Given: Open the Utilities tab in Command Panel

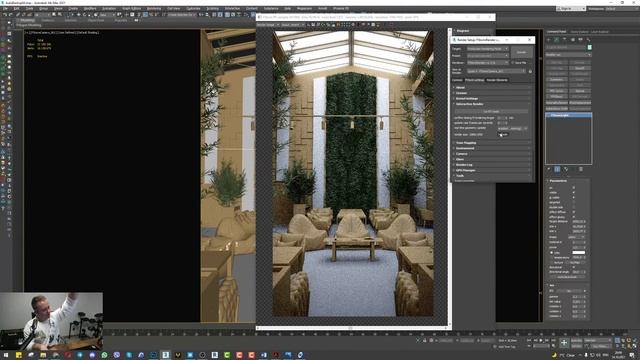Looking at the screenshot, I should pos(588,40).
